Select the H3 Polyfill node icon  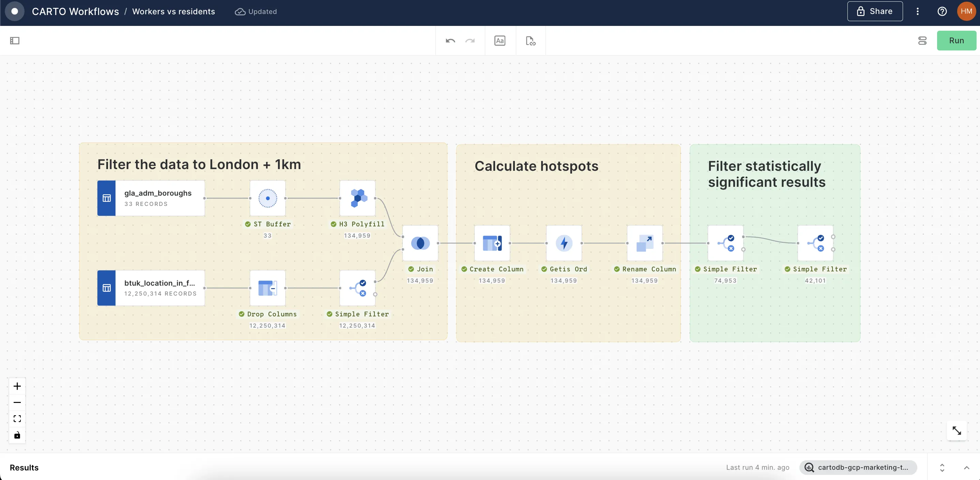(x=357, y=198)
